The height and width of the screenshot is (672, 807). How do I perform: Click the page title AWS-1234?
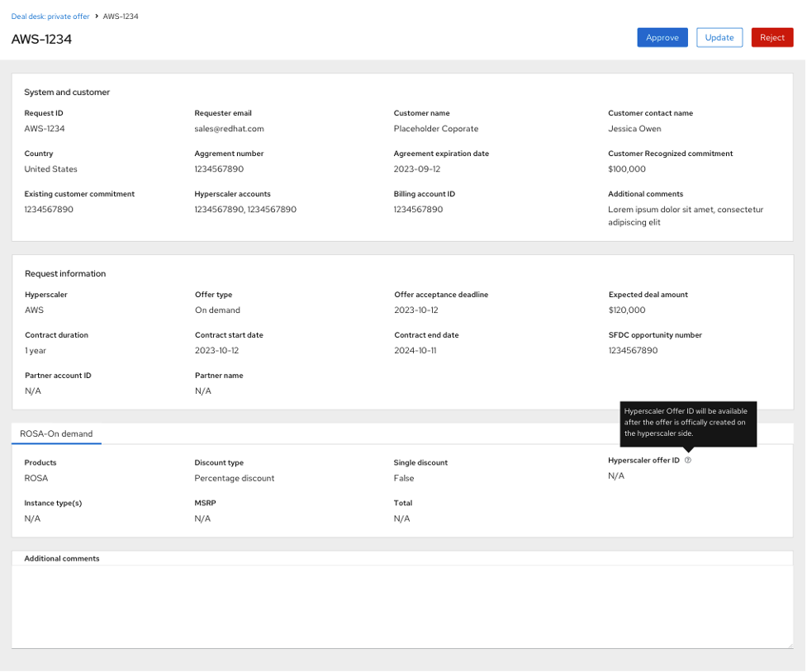(x=42, y=39)
